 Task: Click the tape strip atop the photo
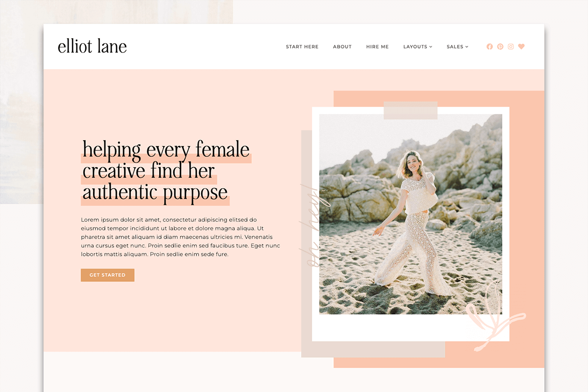410,110
